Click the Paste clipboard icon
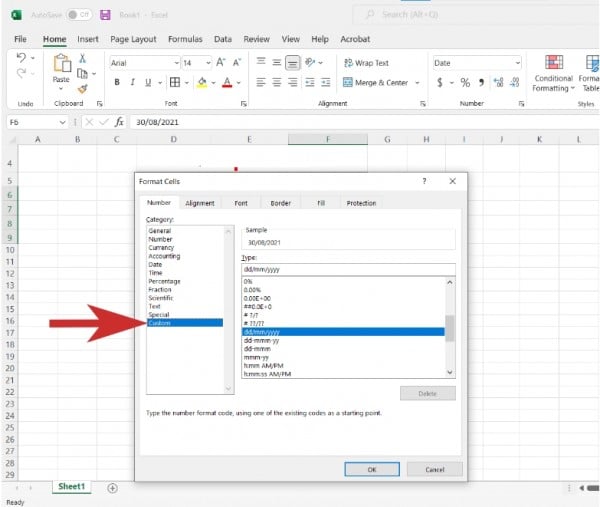 click(x=61, y=63)
